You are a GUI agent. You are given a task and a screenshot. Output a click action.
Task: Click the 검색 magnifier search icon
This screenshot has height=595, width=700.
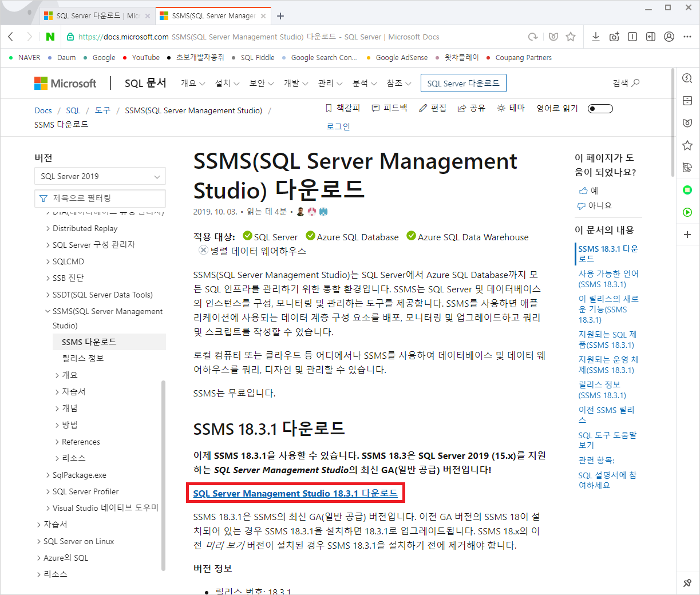635,83
